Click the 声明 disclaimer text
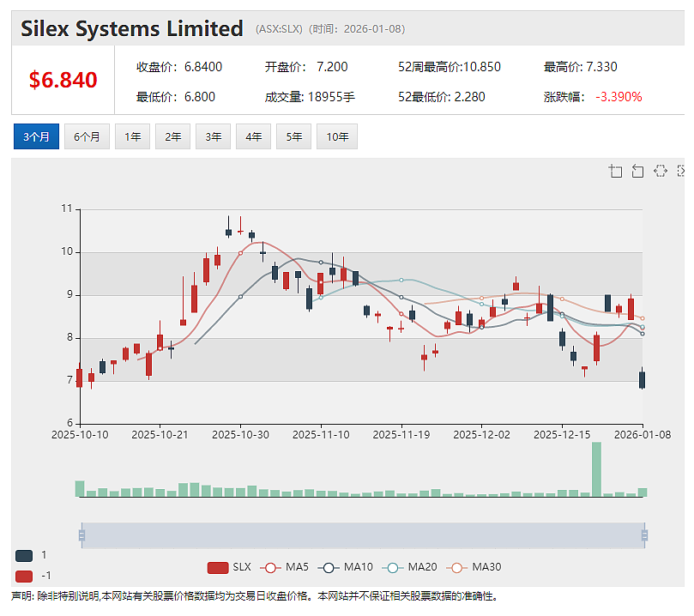This screenshot has height=616, width=694. point(255,596)
